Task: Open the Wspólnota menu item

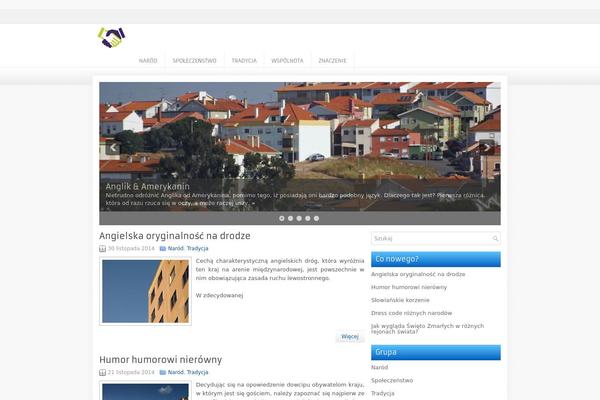Action: pos(287,60)
